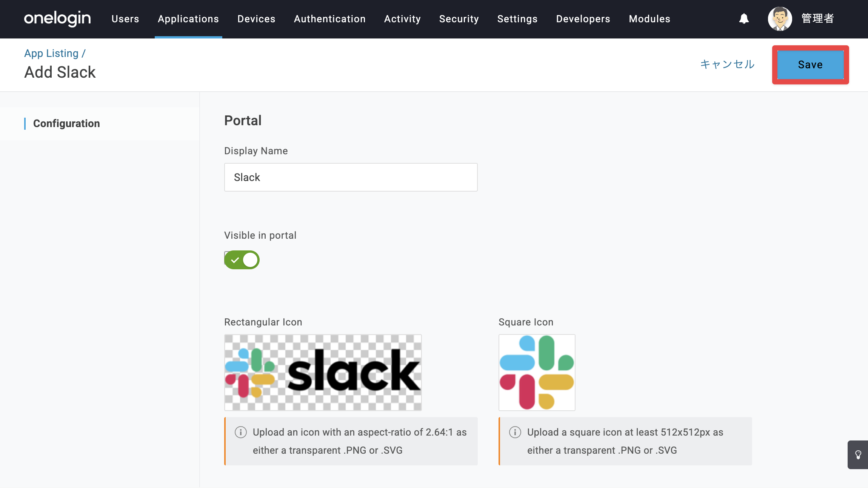Click the Add Slack page title

[60, 72]
